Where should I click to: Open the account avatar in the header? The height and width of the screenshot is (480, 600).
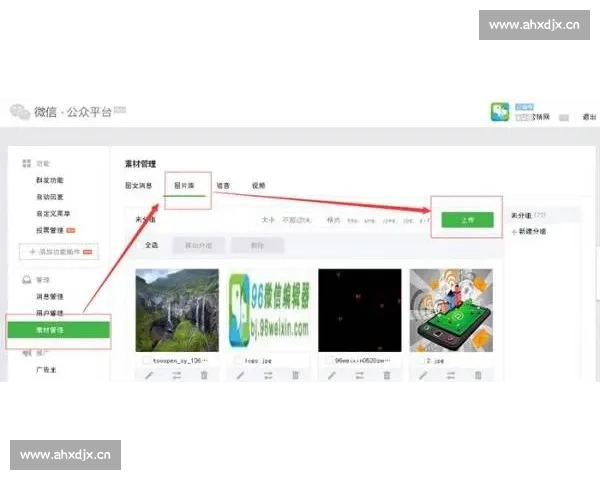click(500, 112)
